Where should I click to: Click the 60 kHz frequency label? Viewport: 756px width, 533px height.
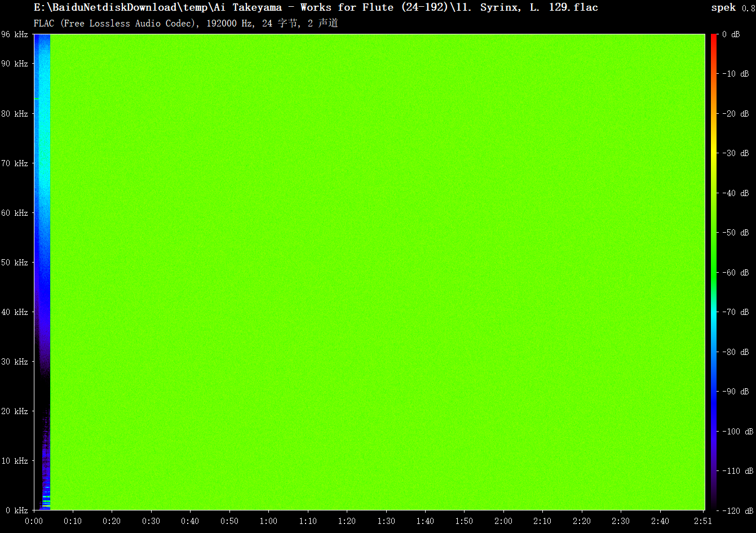point(15,213)
